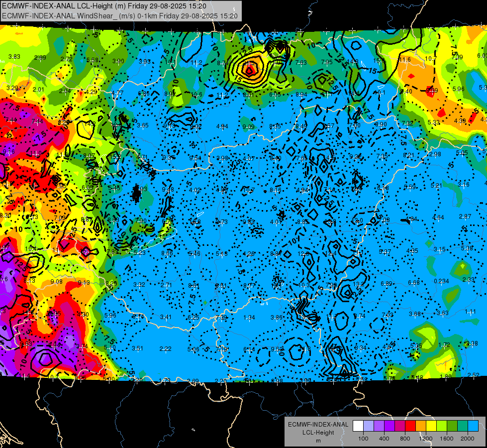
Task: Click the white swatch in the LCL-Height legend
Action: (x=358, y=426)
